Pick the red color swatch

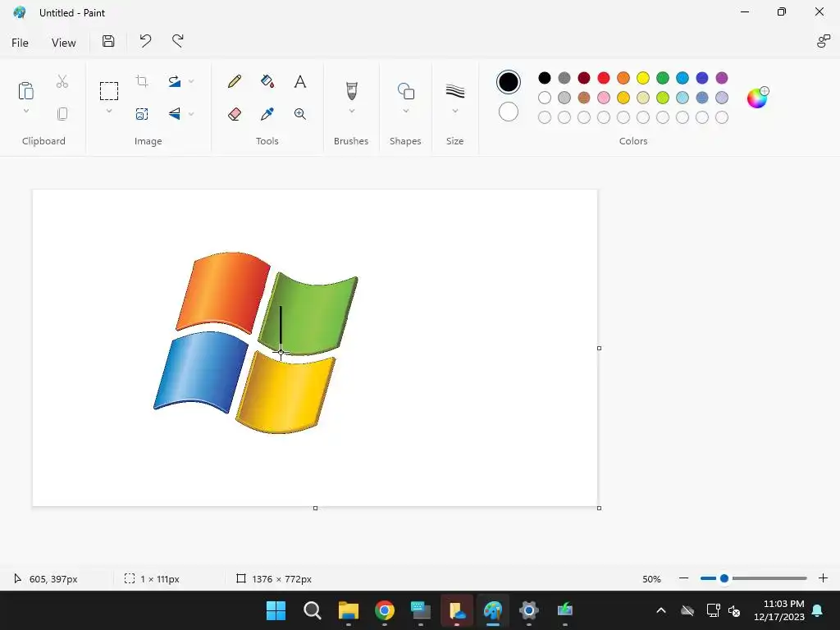coord(604,78)
